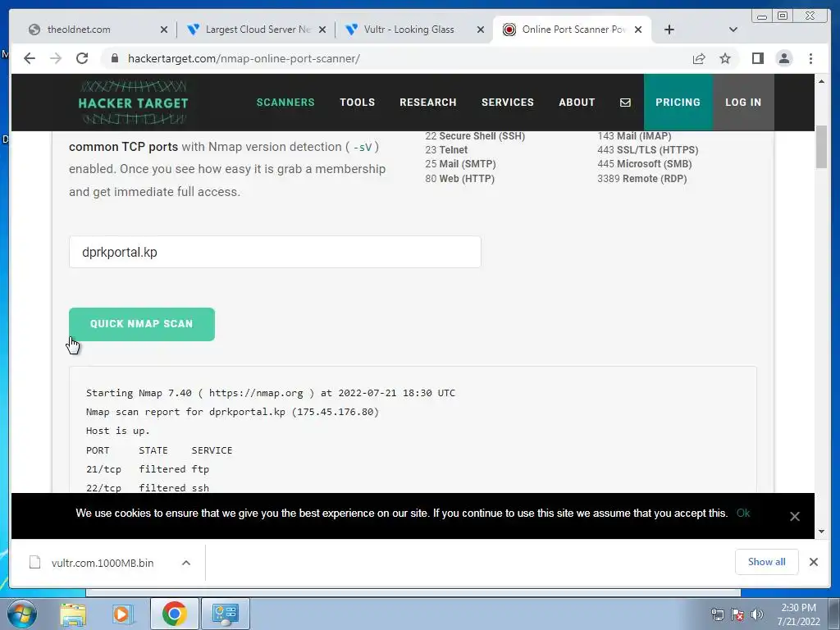Expand the tab search chevron

pos(733,30)
